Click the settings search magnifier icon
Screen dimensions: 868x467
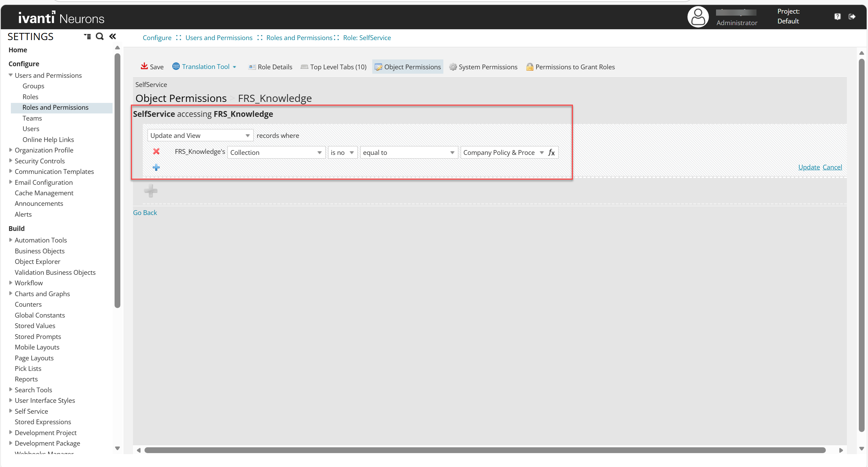tap(100, 36)
